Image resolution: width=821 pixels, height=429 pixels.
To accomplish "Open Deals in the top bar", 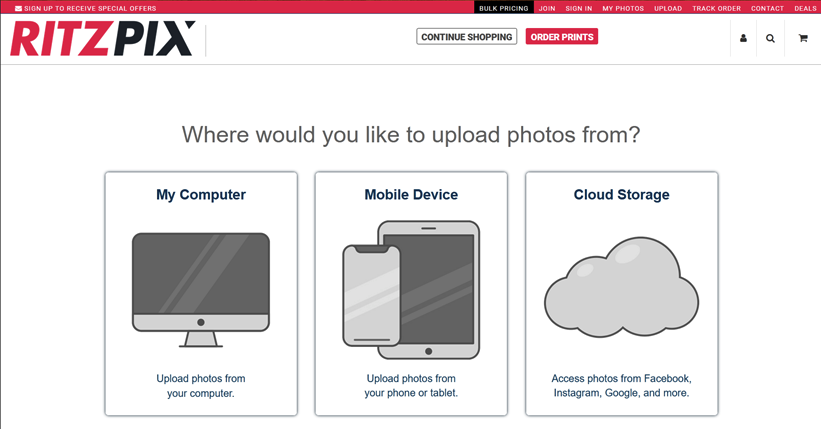I will pyautogui.click(x=805, y=8).
